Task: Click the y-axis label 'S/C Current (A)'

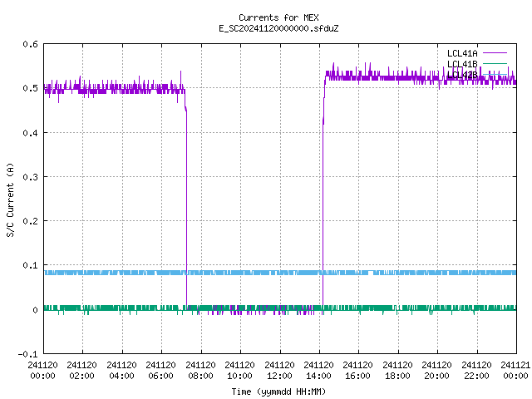Action: (x=11, y=199)
